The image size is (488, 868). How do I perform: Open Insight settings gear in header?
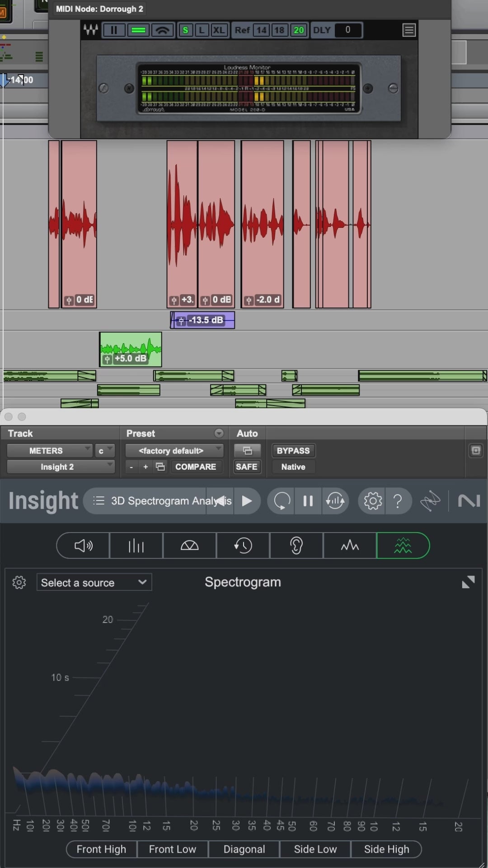point(372,501)
